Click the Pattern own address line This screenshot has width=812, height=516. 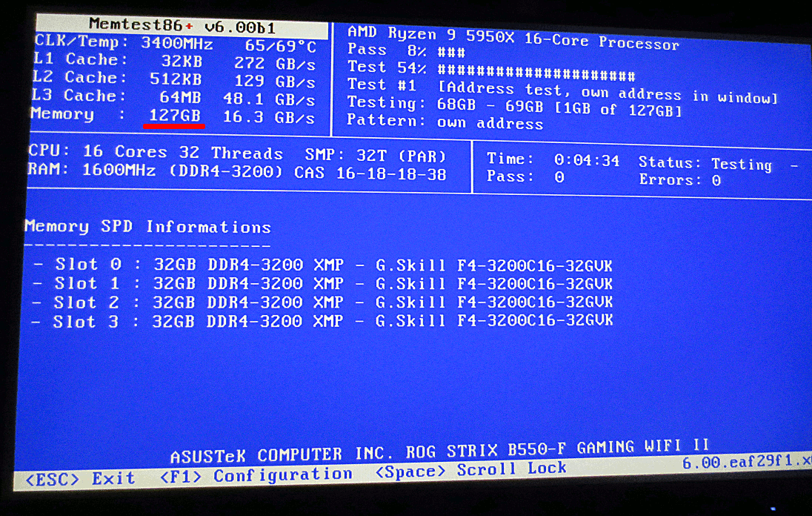click(445, 122)
